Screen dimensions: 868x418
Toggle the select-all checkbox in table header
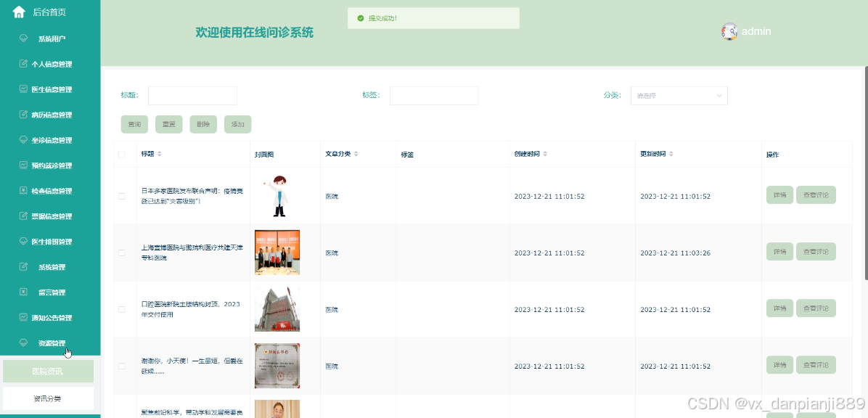tap(122, 155)
